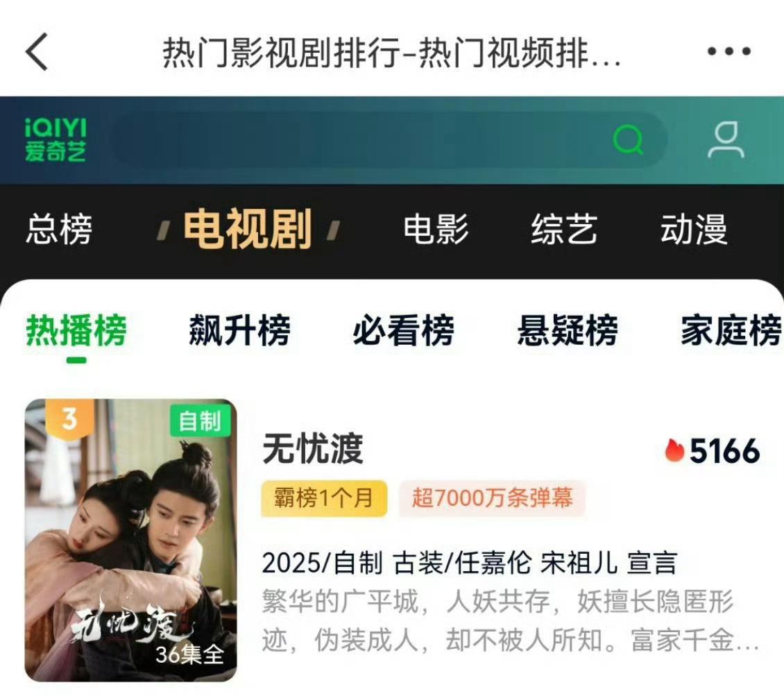Click the green search magnifier icon
The image size is (784, 696).
(627, 139)
